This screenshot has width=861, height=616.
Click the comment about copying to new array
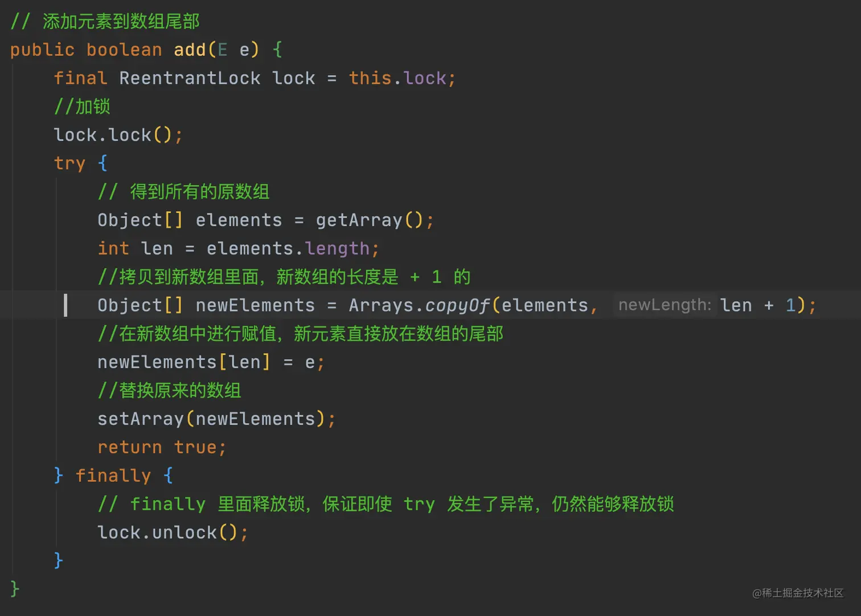point(284,277)
